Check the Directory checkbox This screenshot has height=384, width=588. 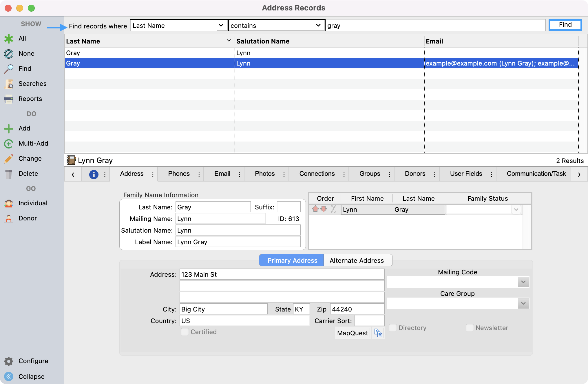click(x=393, y=328)
